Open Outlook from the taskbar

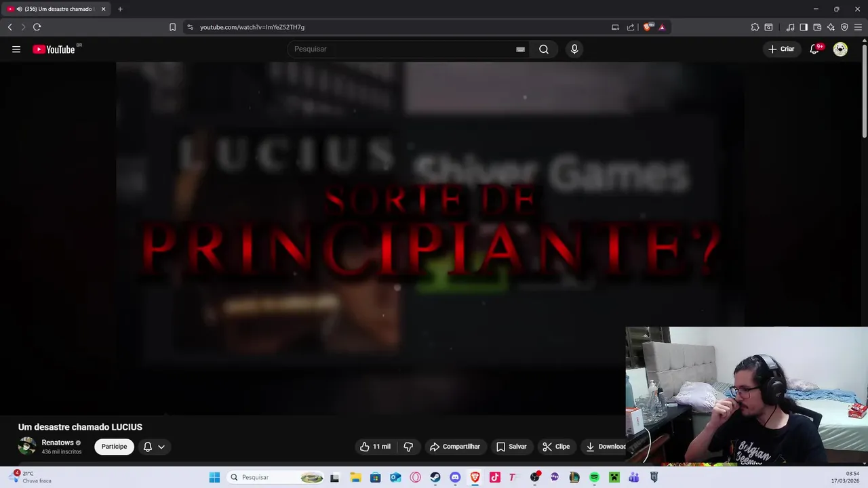click(395, 477)
